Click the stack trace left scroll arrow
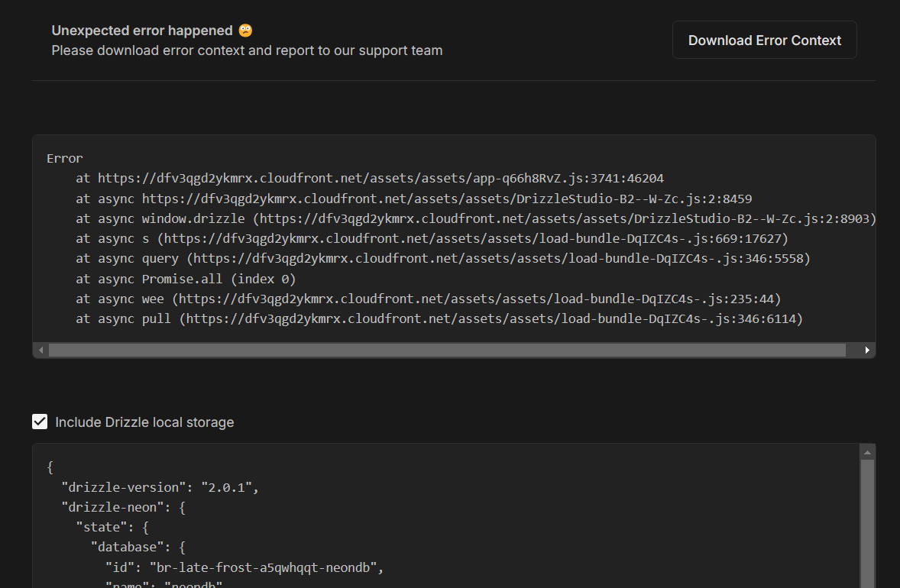Image resolution: width=900 pixels, height=588 pixels. pos(40,350)
